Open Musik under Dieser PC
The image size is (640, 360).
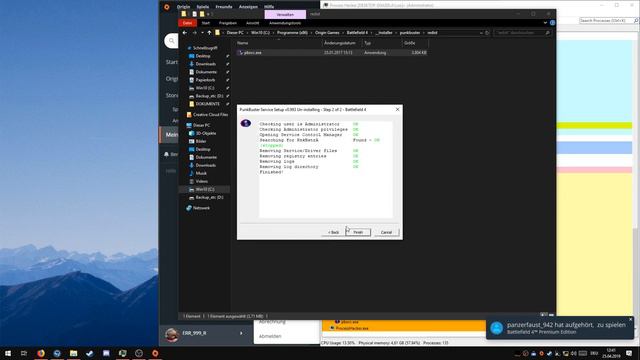pos(201,173)
